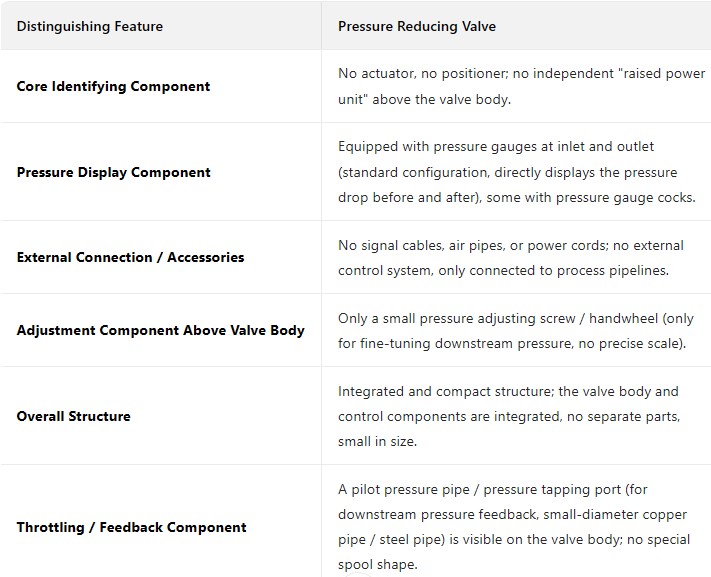This screenshot has height=577, width=711.
Task: Click the "Integrated and compact structure" description
Action: pyautogui.click(x=508, y=416)
